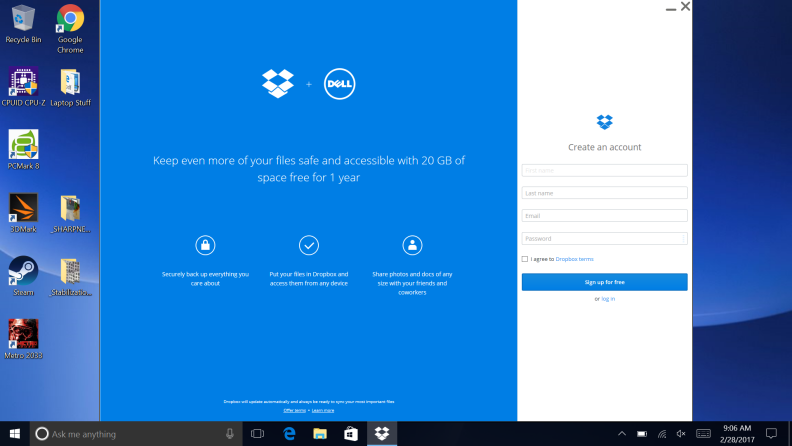
Task: Click the First name field
Action: (605, 170)
